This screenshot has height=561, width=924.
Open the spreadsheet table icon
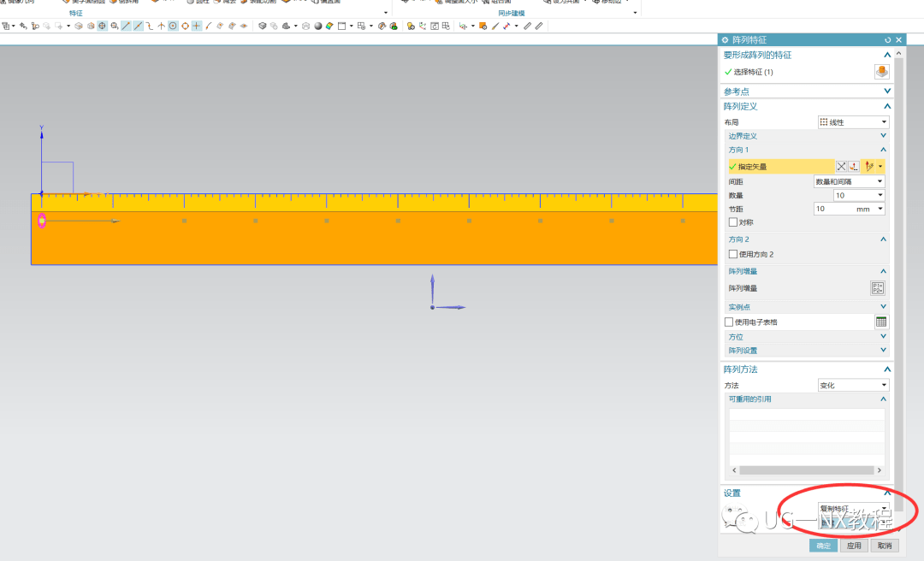tap(881, 322)
